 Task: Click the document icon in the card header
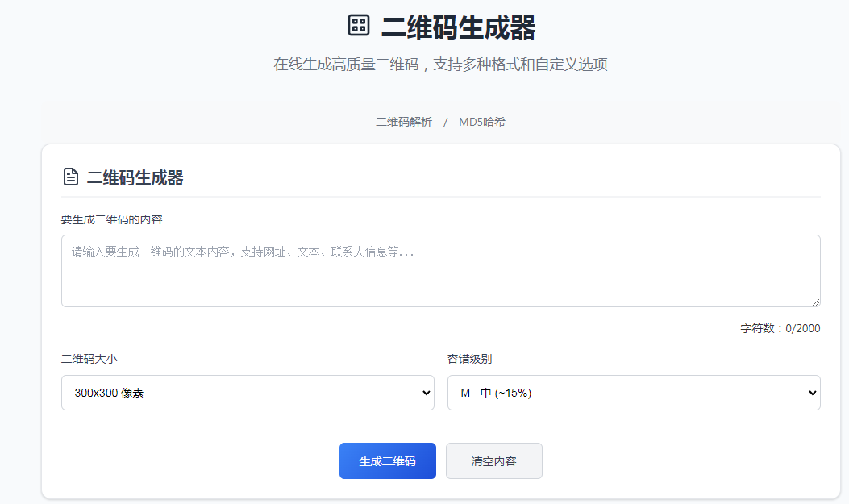point(71,177)
